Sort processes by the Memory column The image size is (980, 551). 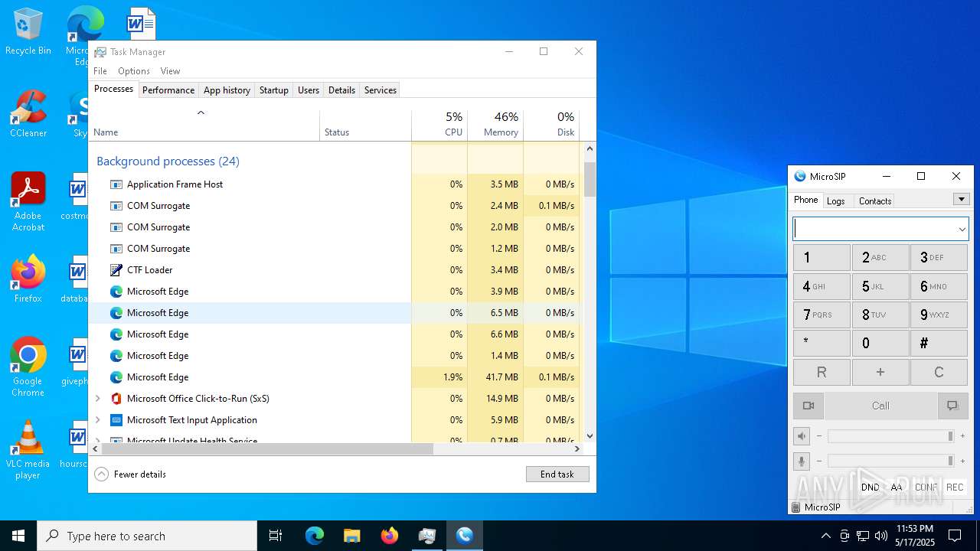[x=495, y=126]
